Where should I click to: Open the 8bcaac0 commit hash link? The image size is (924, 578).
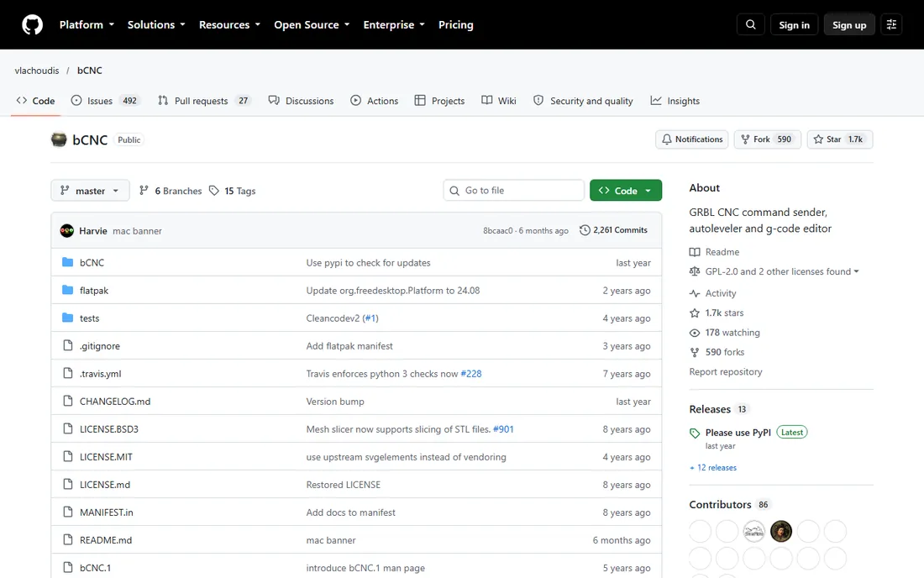497,230
